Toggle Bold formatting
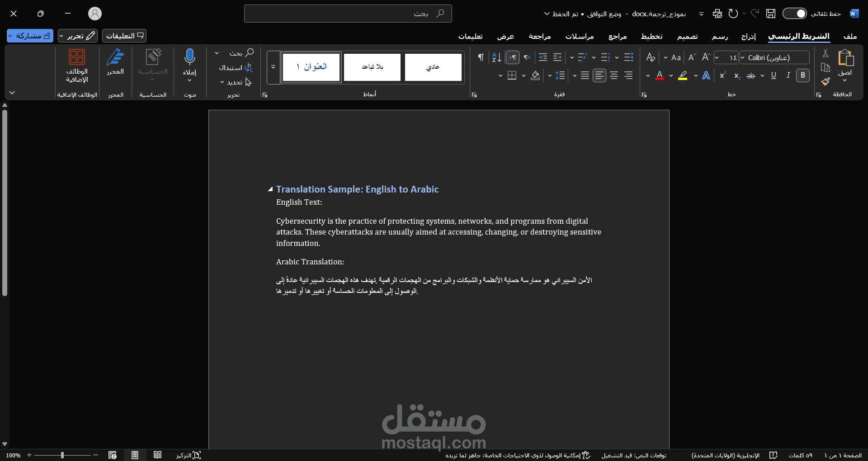The width and height of the screenshot is (868, 461). pos(803,75)
